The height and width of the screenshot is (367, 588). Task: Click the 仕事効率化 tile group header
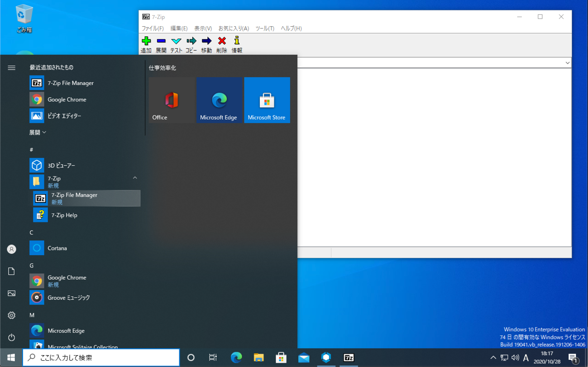(x=163, y=68)
